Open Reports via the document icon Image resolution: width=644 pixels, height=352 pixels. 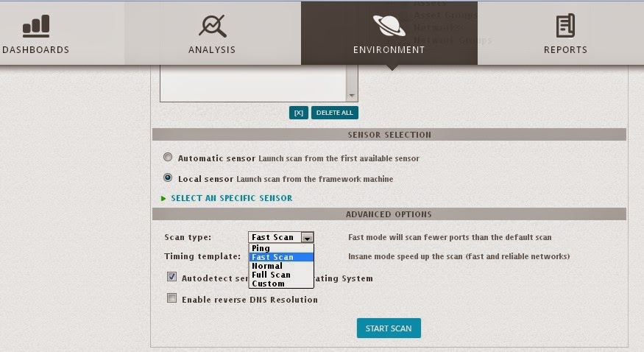[x=565, y=26]
